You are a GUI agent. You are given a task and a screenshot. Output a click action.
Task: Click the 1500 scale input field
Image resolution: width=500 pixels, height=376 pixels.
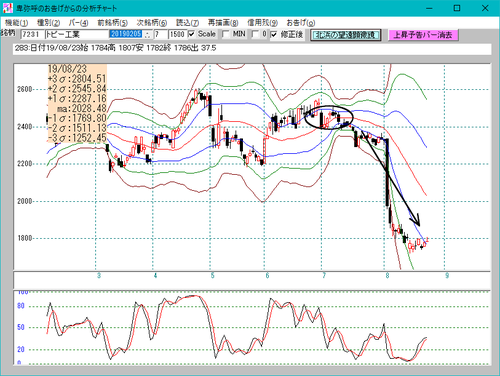pos(177,34)
